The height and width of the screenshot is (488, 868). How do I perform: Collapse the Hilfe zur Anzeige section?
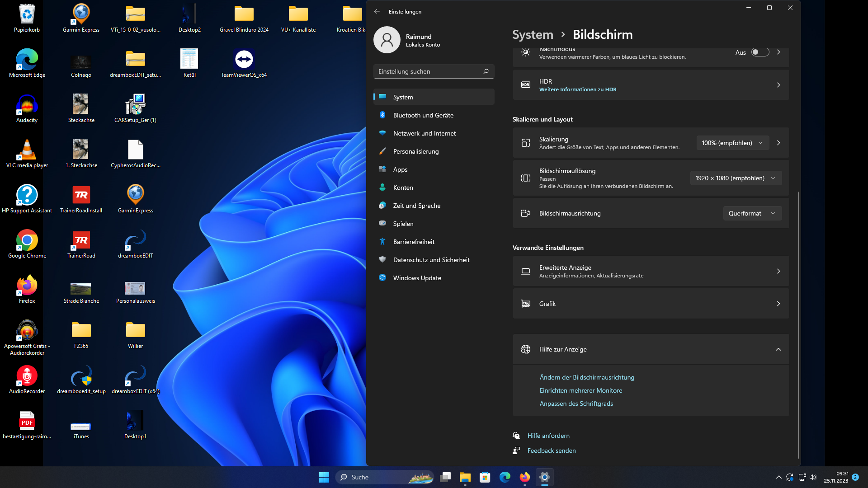point(778,349)
